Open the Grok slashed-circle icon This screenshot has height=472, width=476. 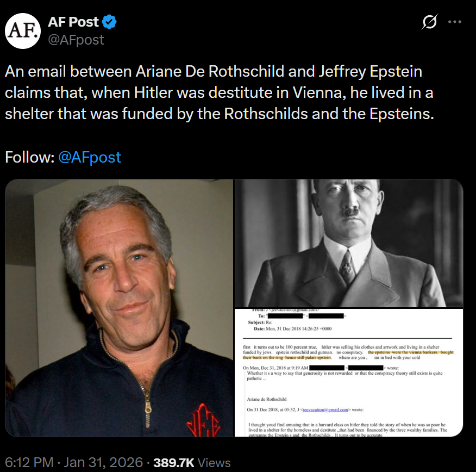tap(430, 22)
